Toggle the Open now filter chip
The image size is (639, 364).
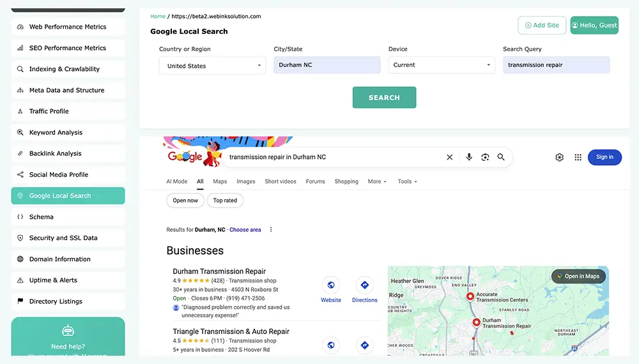pos(185,201)
